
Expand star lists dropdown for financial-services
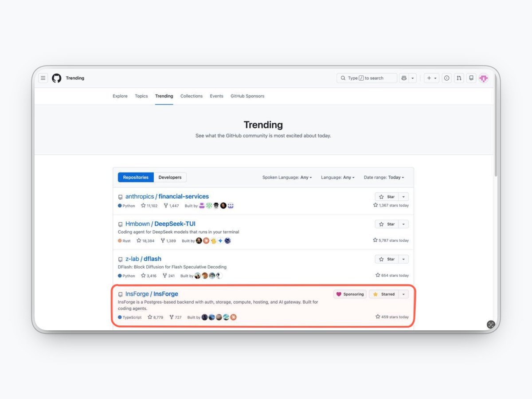[x=403, y=197]
